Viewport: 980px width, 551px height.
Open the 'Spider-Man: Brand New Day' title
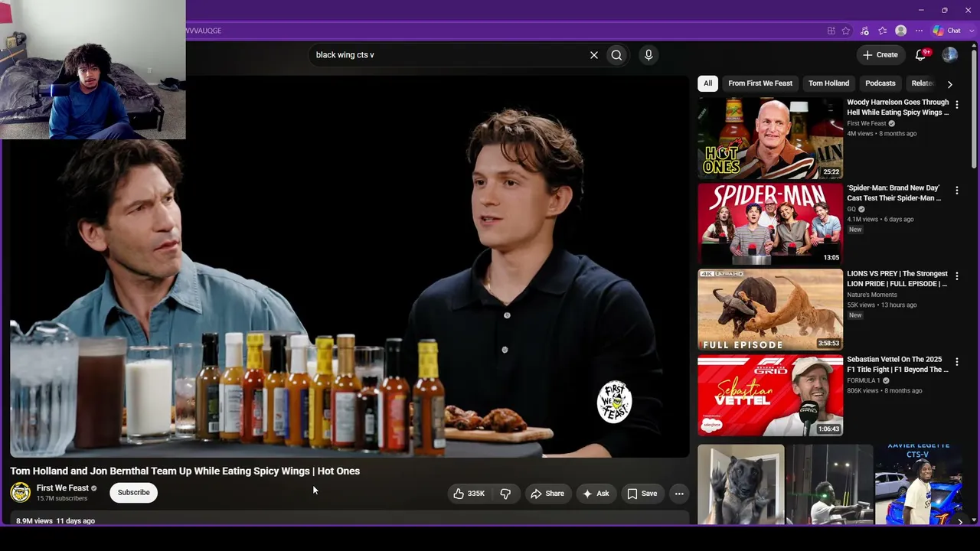click(x=894, y=193)
